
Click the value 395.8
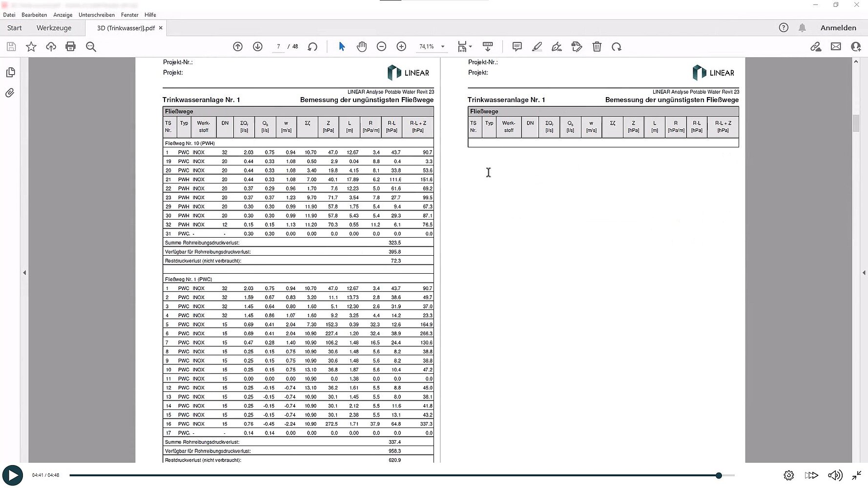[394, 252]
